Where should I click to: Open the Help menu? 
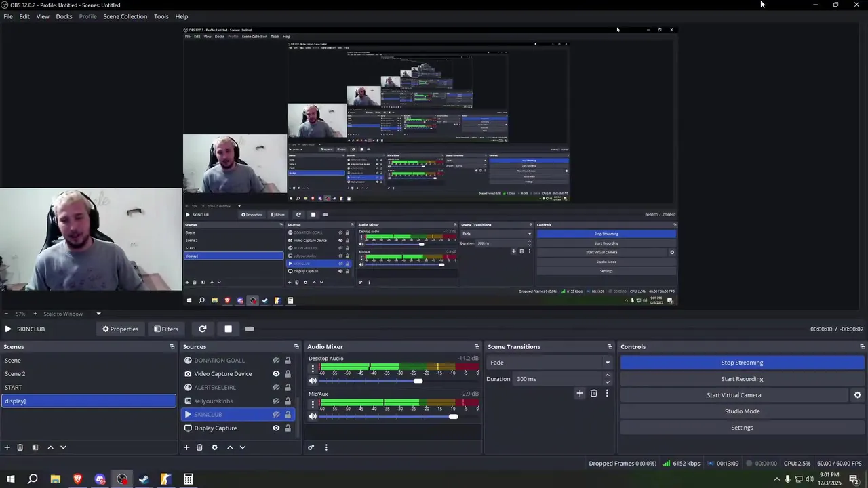tap(182, 16)
